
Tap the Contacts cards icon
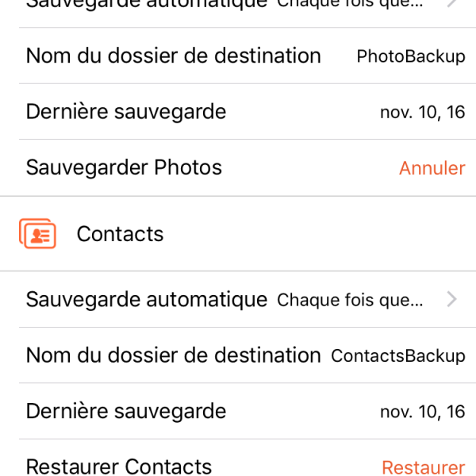tap(37, 234)
